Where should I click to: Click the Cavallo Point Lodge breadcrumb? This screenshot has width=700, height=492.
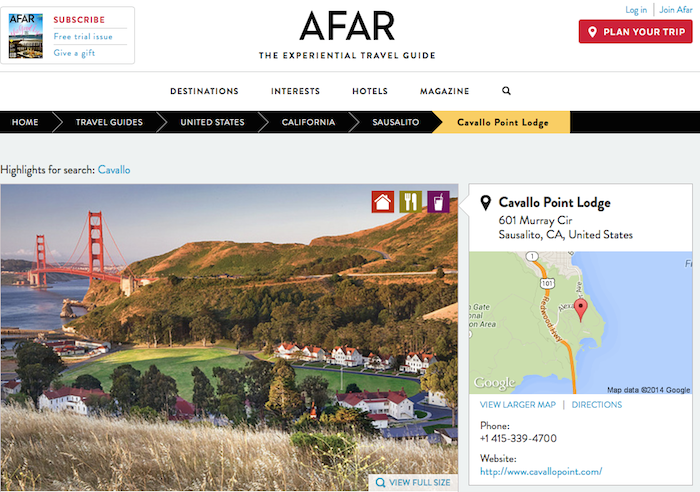503,122
